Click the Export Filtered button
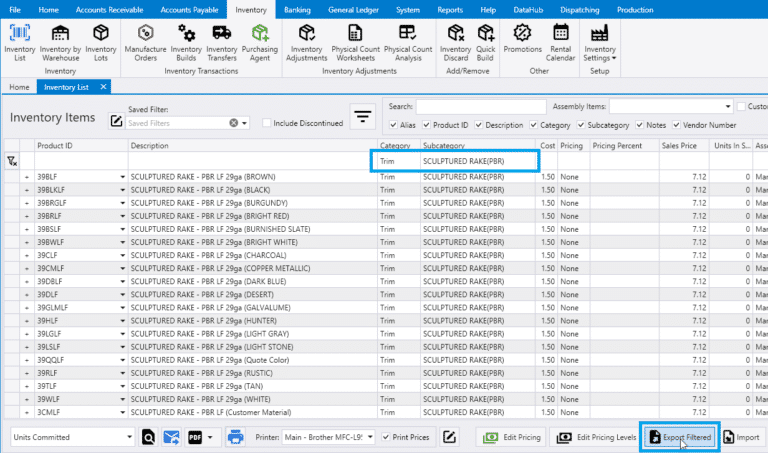Screen dimensions: 768x453 pyautogui.click(x=680, y=437)
